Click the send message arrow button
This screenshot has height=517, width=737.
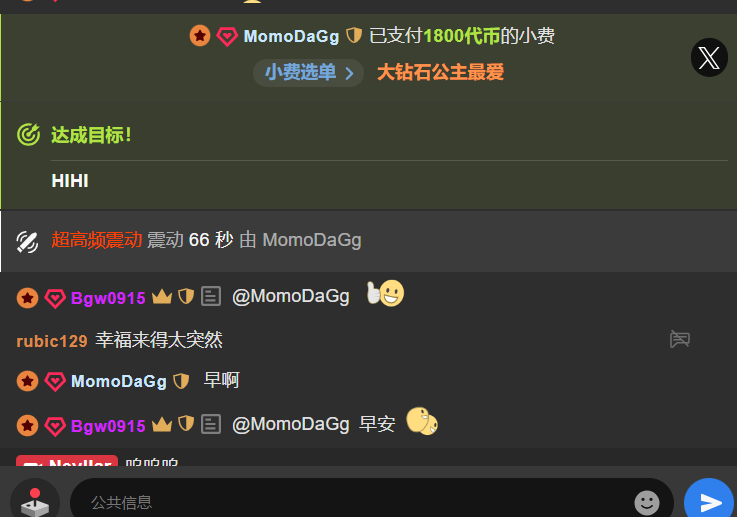[x=710, y=501]
